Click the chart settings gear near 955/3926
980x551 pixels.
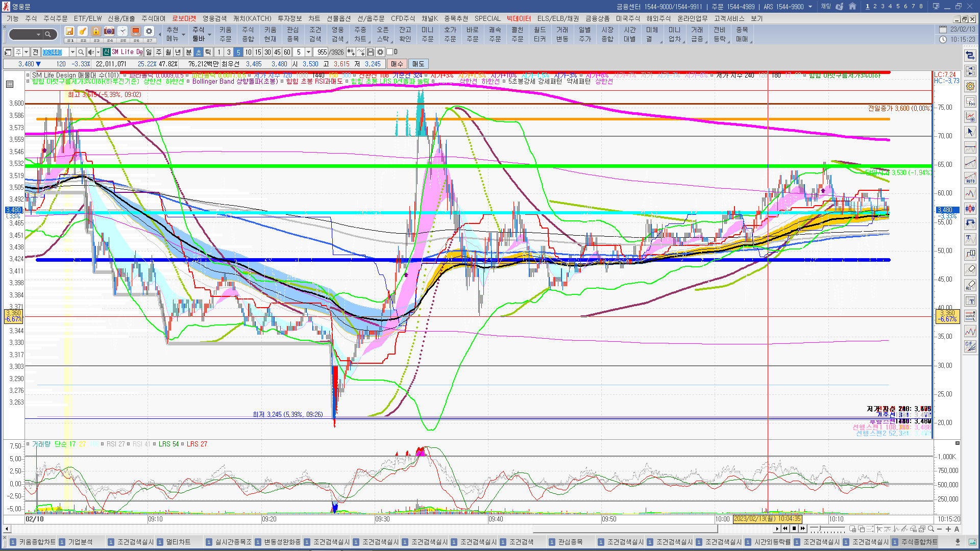380,52
